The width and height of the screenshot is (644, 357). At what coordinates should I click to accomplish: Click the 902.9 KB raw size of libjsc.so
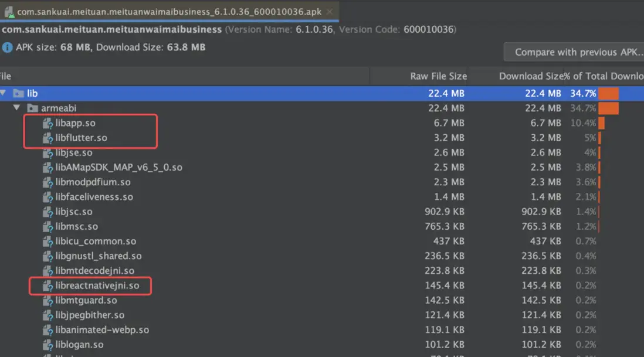445,212
